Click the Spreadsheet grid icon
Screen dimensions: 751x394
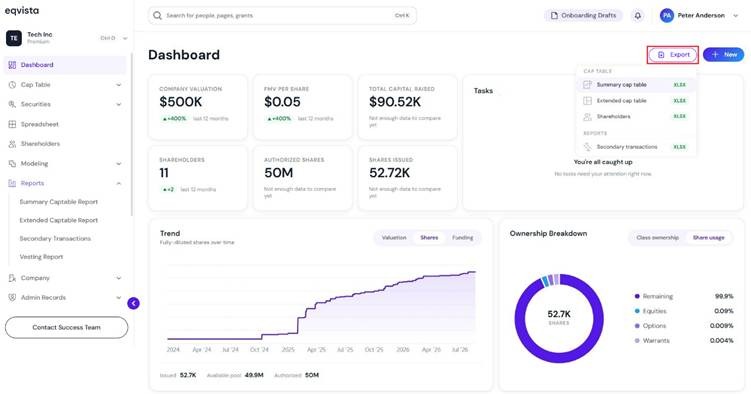[12, 124]
